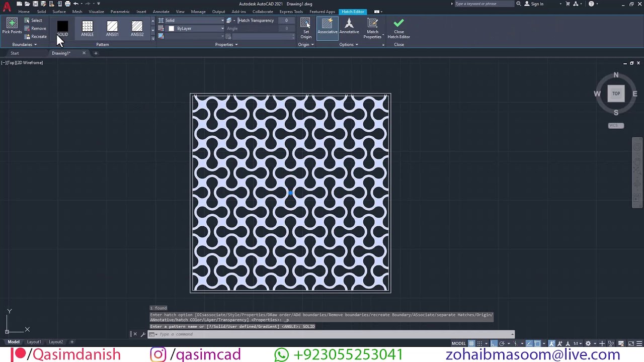The height and width of the screenshot is (362, 644).
Task: Toggle ortho mode in status bar
Action: point(494,343)
